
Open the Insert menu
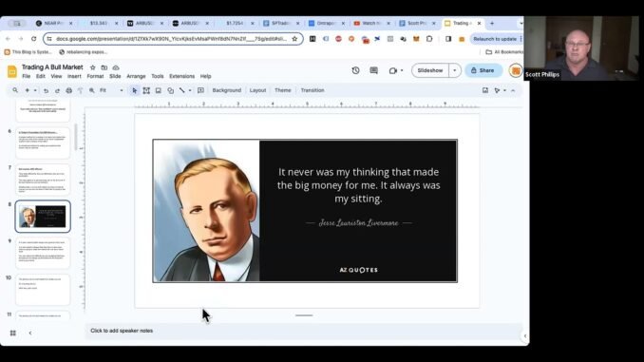click(x=74, y=76)
